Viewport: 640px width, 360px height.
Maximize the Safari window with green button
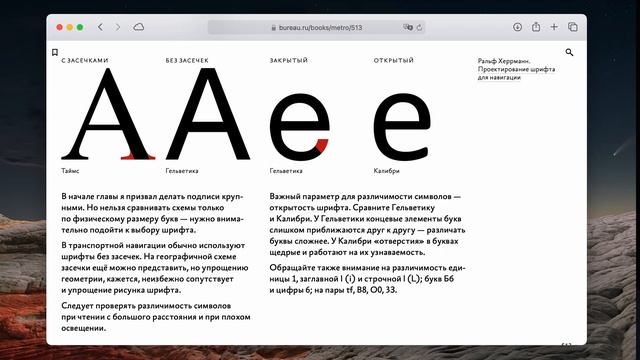[80, 27]
